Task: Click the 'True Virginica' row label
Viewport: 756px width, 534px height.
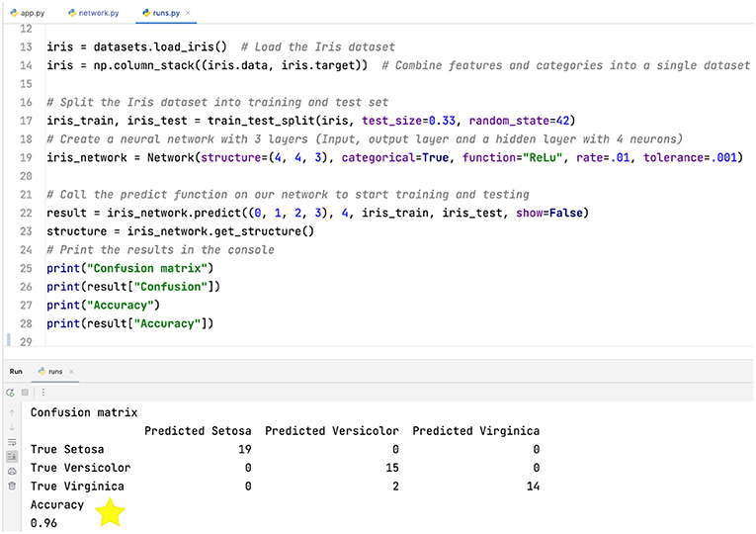Action: tap(77, 487)
